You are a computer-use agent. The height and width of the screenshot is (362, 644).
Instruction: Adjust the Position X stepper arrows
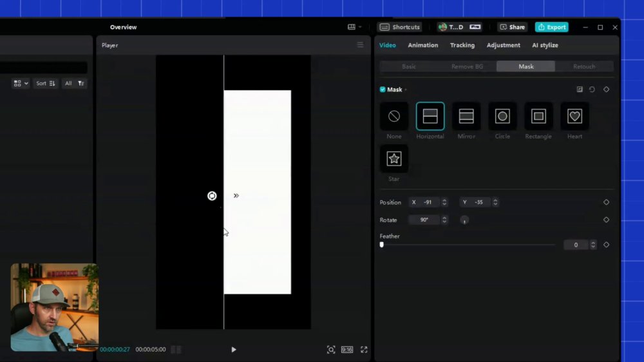[x=444, y=202]
